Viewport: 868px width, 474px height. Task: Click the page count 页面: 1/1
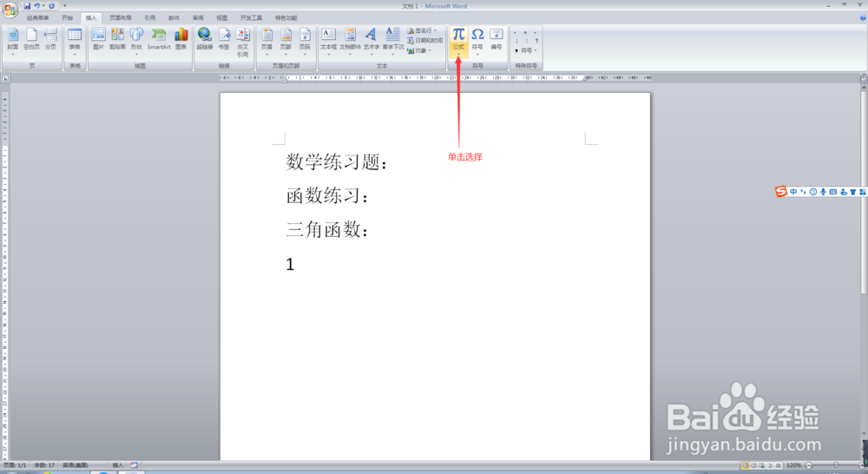point(15,465)
